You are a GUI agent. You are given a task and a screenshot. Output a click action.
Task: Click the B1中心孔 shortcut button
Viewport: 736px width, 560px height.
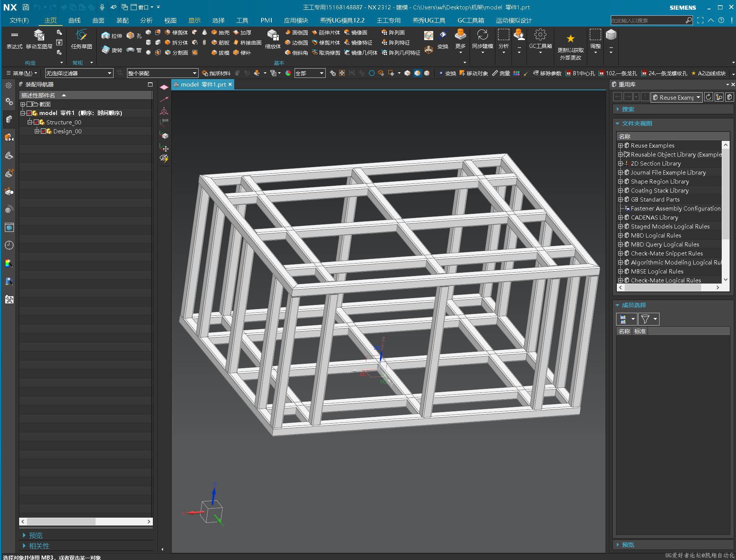tap(580, 73)
